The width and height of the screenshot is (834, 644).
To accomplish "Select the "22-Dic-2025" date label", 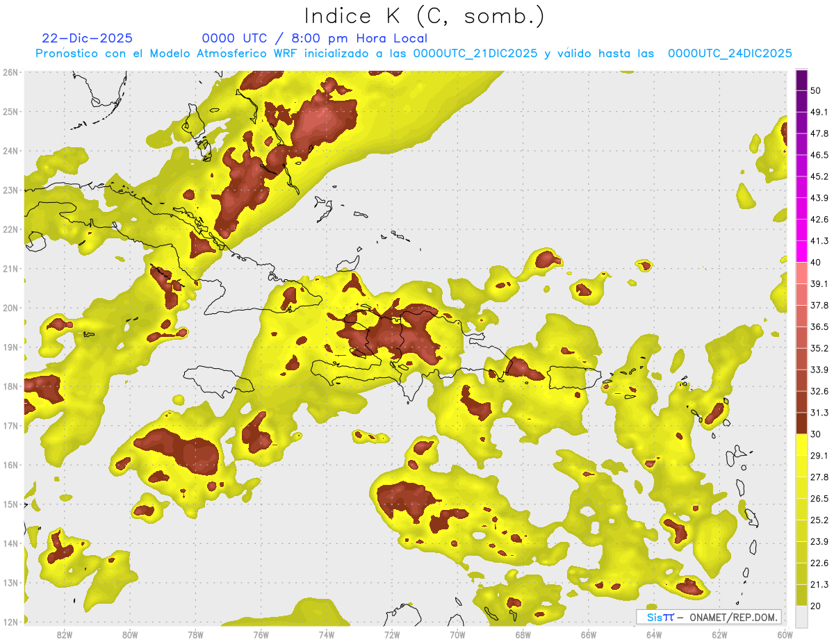I will click(87, 38).
